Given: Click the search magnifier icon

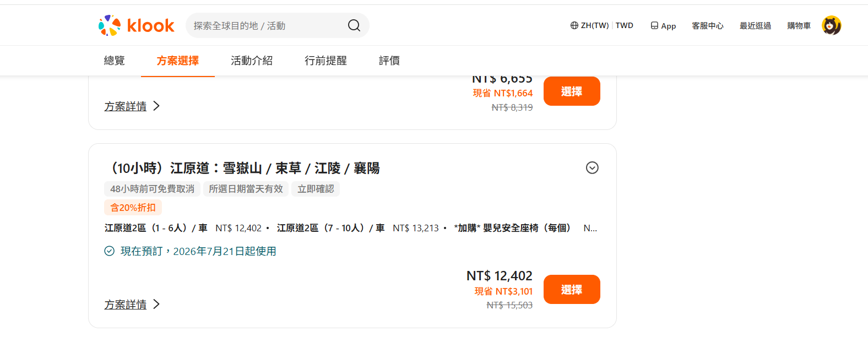Looking at the screenshot, I should pyautogui.click(x=354, y=25).
